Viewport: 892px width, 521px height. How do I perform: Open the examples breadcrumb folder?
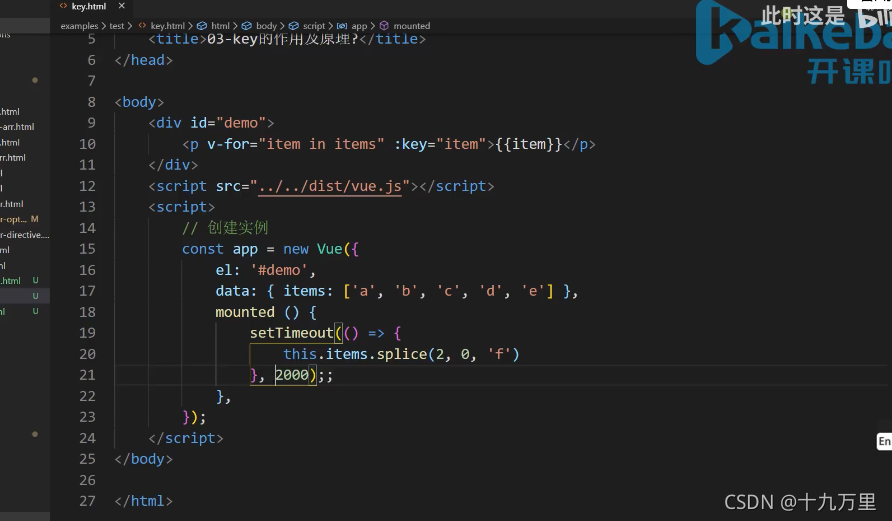tap(79, 26)
